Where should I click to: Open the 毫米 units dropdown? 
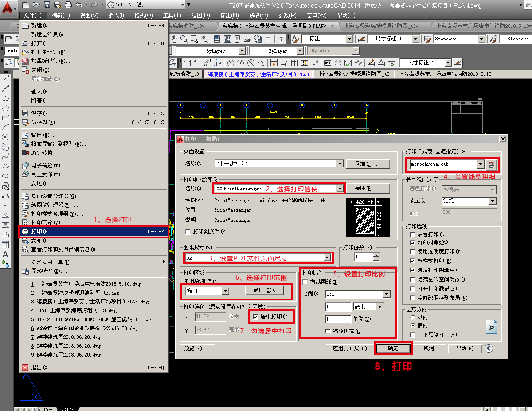pyautogui.click(x=380, y=307)
